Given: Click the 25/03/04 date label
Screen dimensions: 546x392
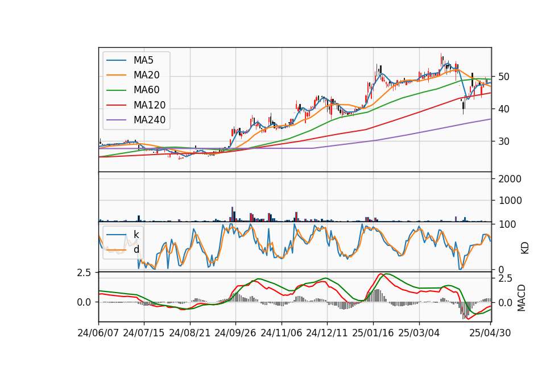Looking at the screenshot, I should pos(419,333).
